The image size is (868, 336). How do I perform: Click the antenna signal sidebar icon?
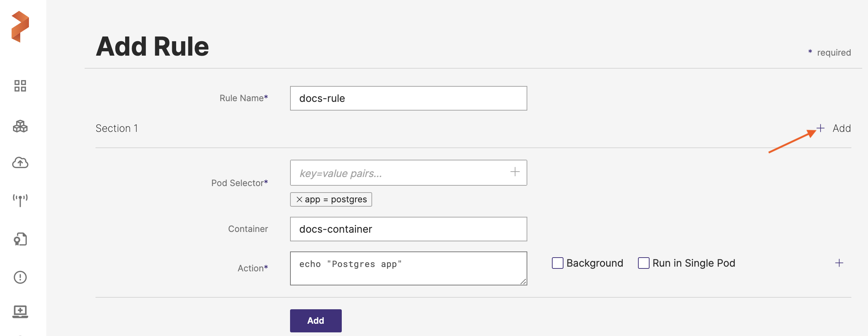click(20, 200)
